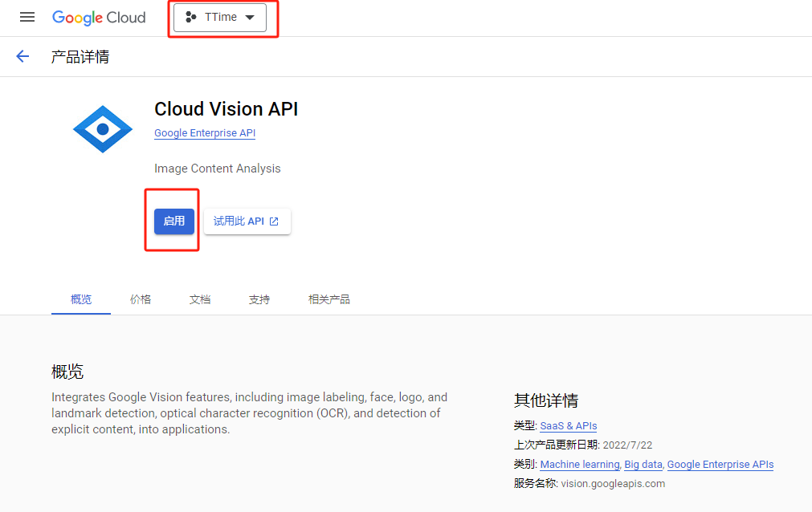
Task: Click the Google Cloud logo
Action: click(99, 18)
